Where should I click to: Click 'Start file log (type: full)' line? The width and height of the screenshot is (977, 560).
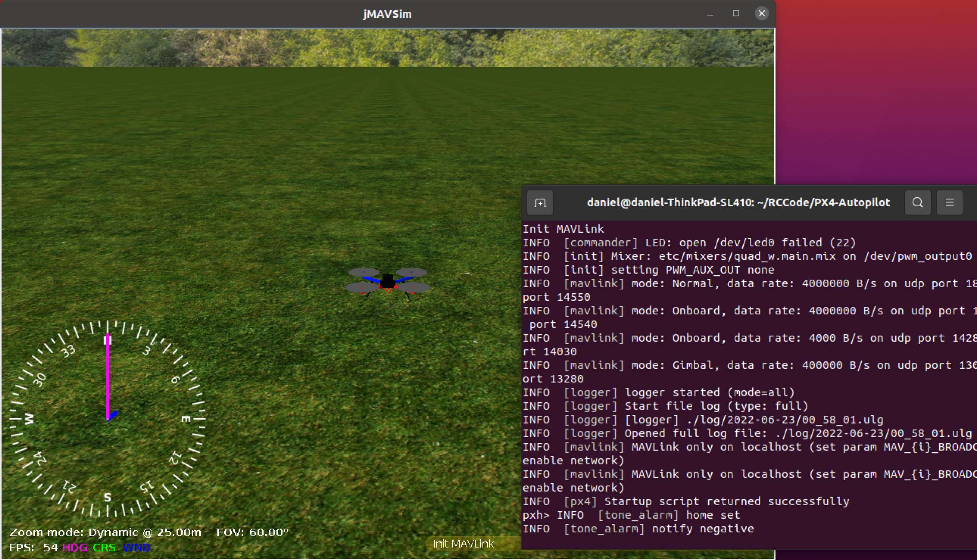tap(665, 407)
